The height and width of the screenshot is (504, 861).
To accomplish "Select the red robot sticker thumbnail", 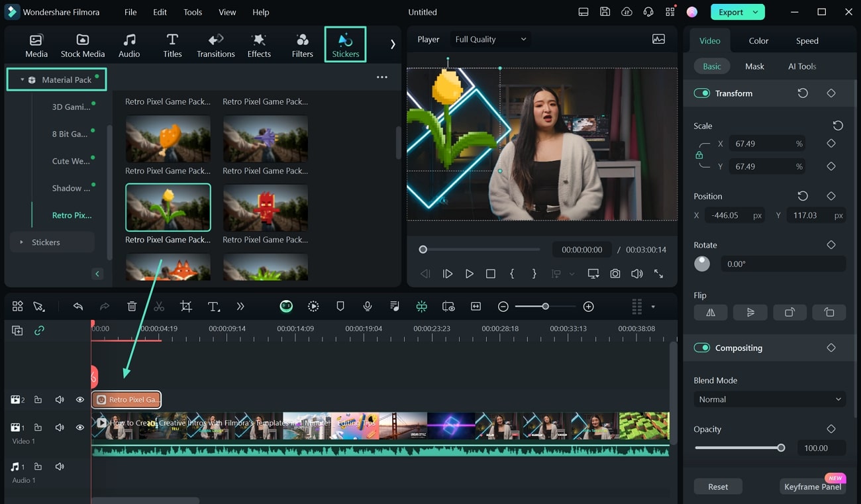I will tap(266, 207).
